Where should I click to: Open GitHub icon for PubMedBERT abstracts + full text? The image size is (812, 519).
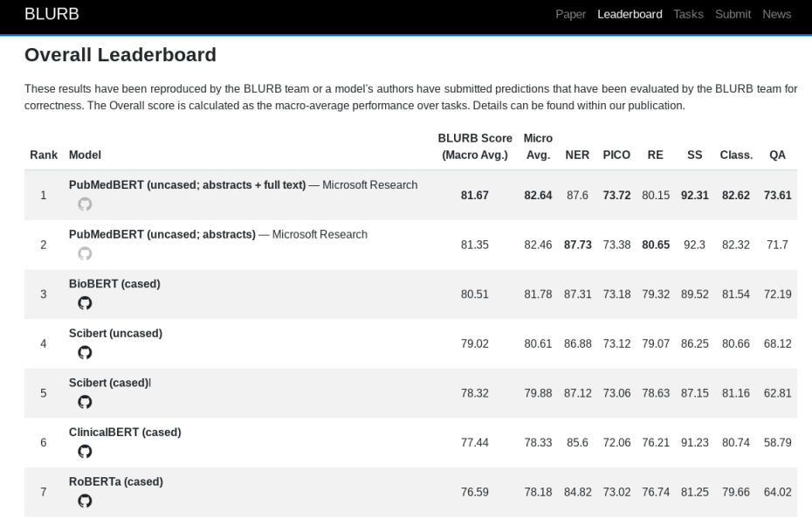(x=85, y=204)
